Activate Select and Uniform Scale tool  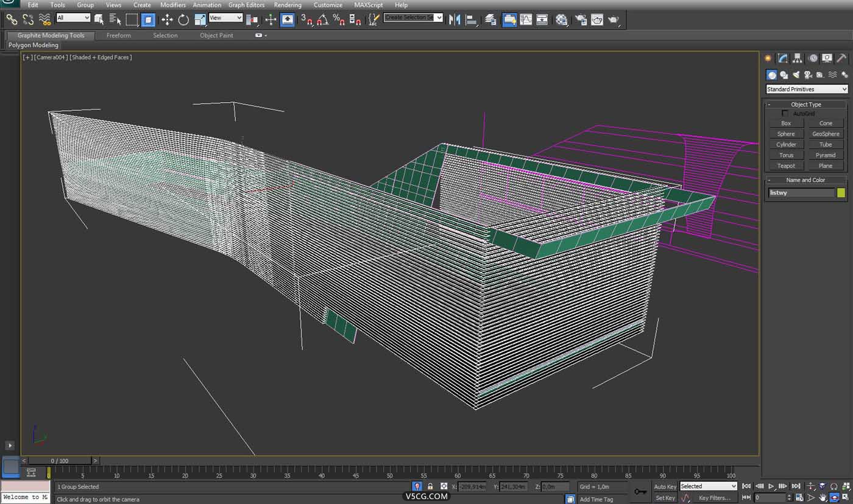tap(200, 19)
